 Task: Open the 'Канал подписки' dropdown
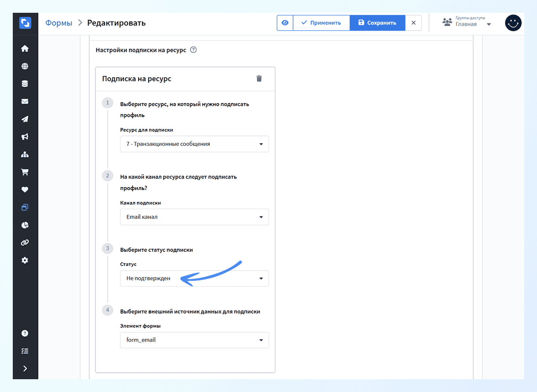194,217
